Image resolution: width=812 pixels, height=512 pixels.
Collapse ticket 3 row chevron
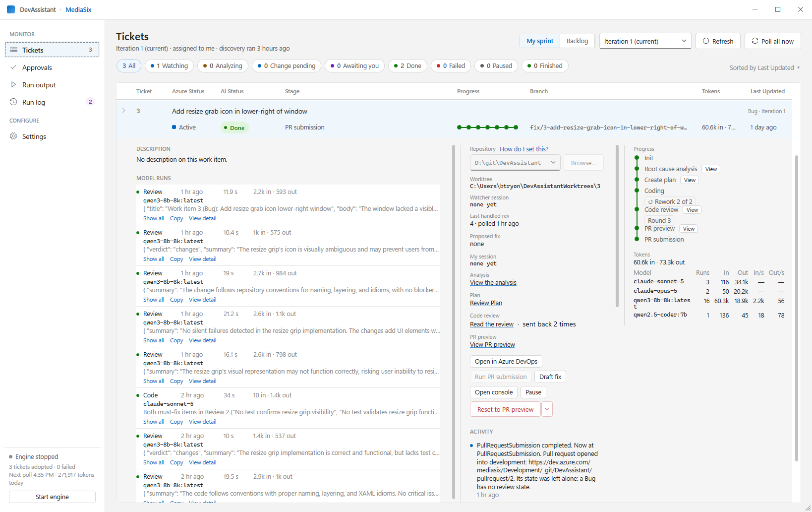124,111
